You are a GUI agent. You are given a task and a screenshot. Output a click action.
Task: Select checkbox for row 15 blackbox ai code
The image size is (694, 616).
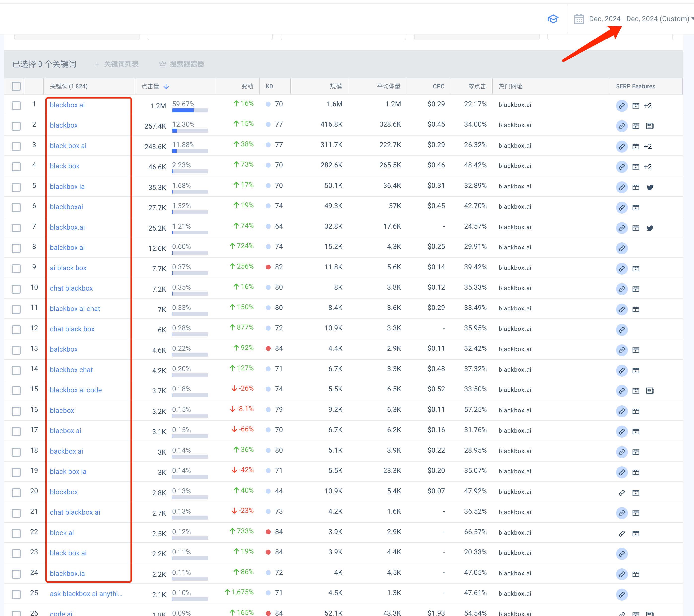16,391
